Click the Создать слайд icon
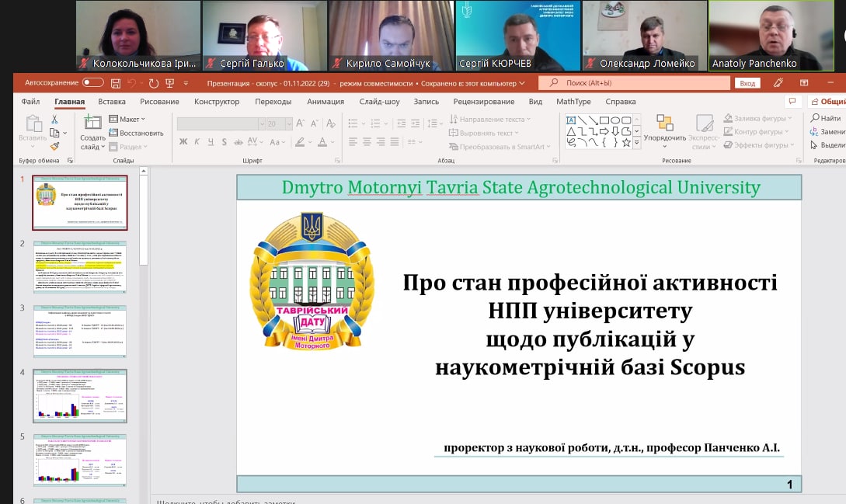 [92, 123]
